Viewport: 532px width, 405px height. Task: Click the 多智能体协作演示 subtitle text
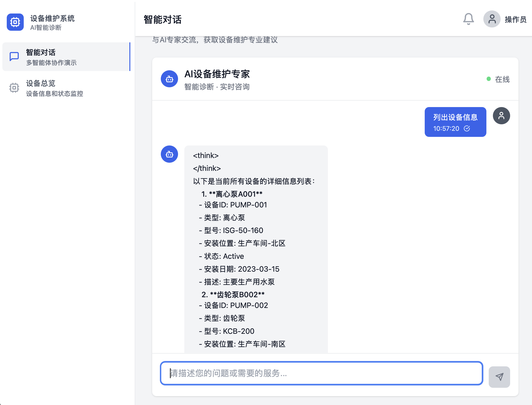tap(51, 63)
